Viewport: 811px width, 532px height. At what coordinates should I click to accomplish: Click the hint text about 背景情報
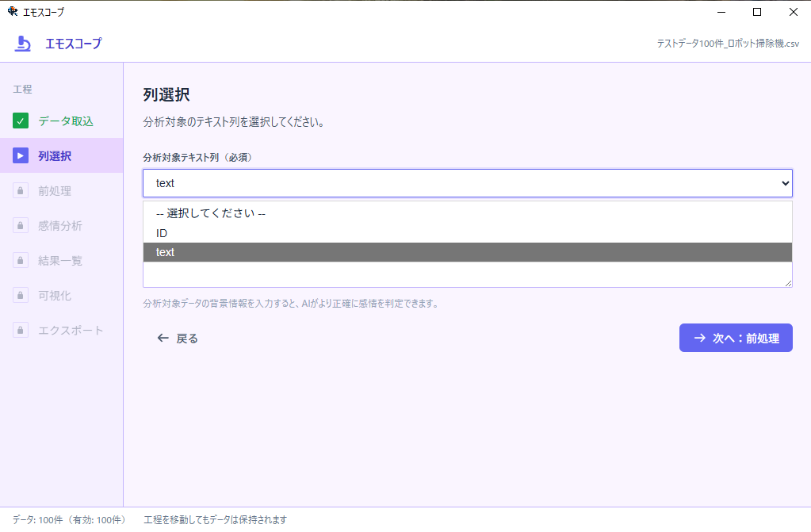(292, 303)
